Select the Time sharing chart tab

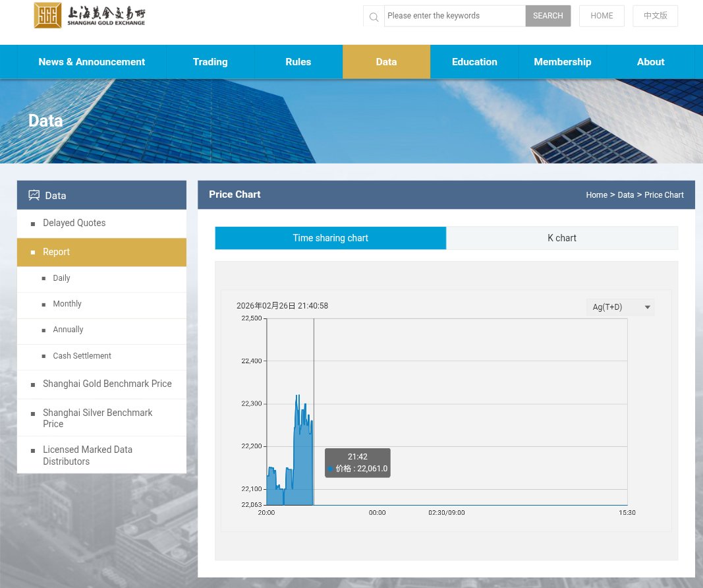(331, 238)
